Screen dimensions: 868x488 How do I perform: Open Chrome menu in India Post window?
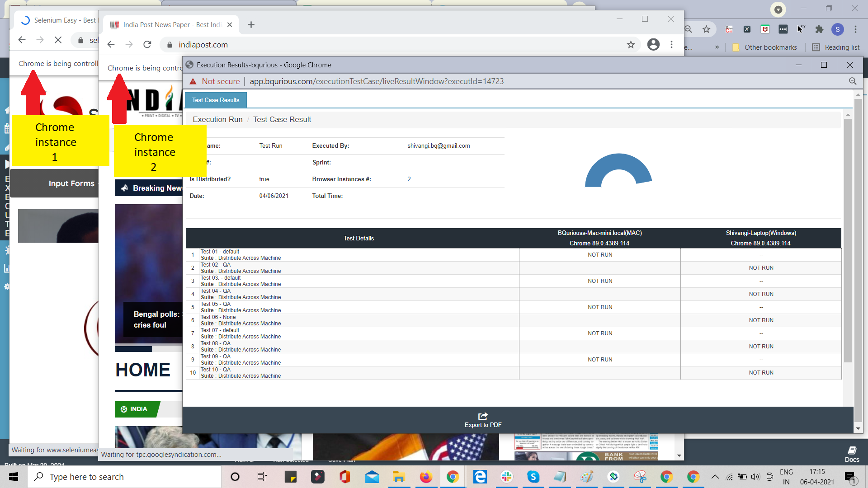[672, 44]
